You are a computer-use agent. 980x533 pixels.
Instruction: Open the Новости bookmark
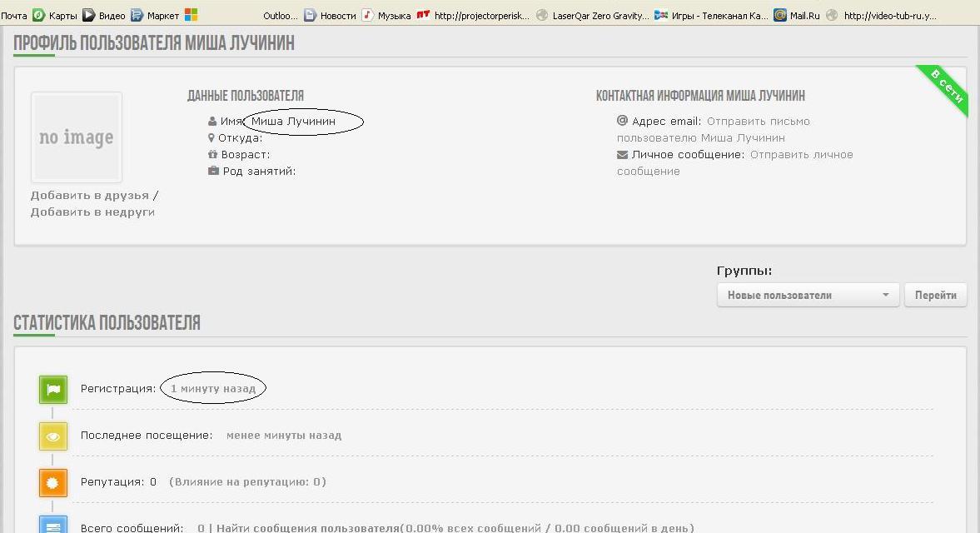pyautogui.click(x=337, y=15)
